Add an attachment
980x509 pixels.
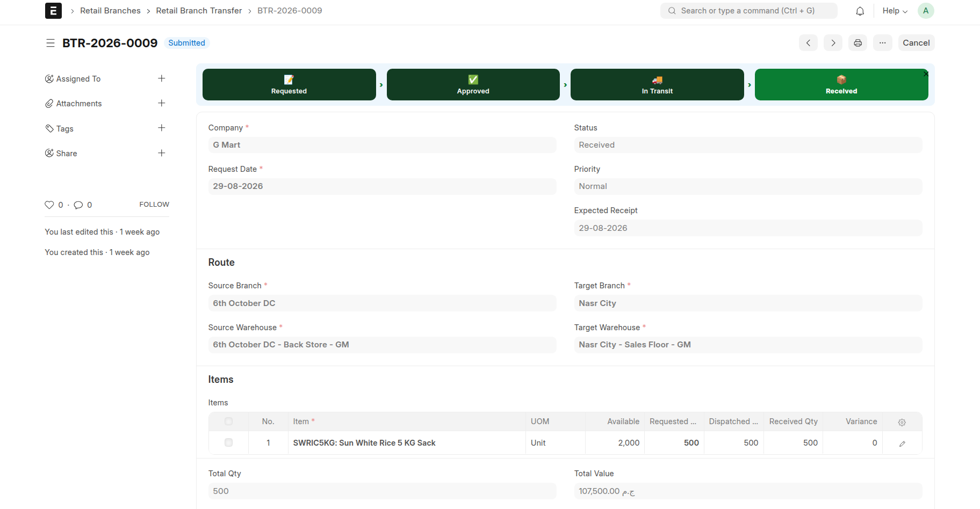coord(161,103)
